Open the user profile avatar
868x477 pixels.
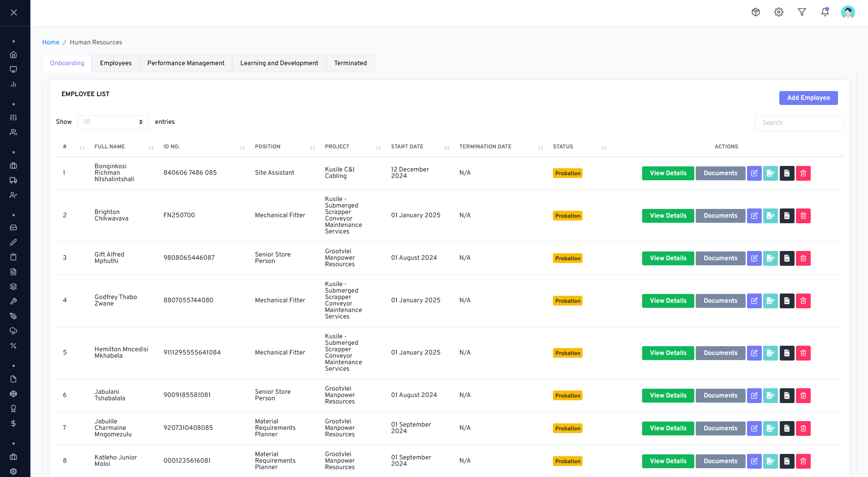coord(848,12)
